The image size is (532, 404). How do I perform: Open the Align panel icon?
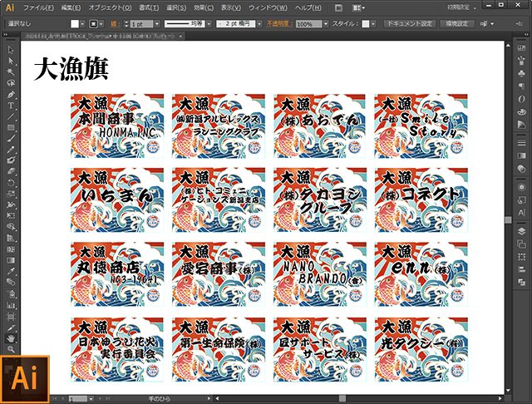tap(521, 269)
